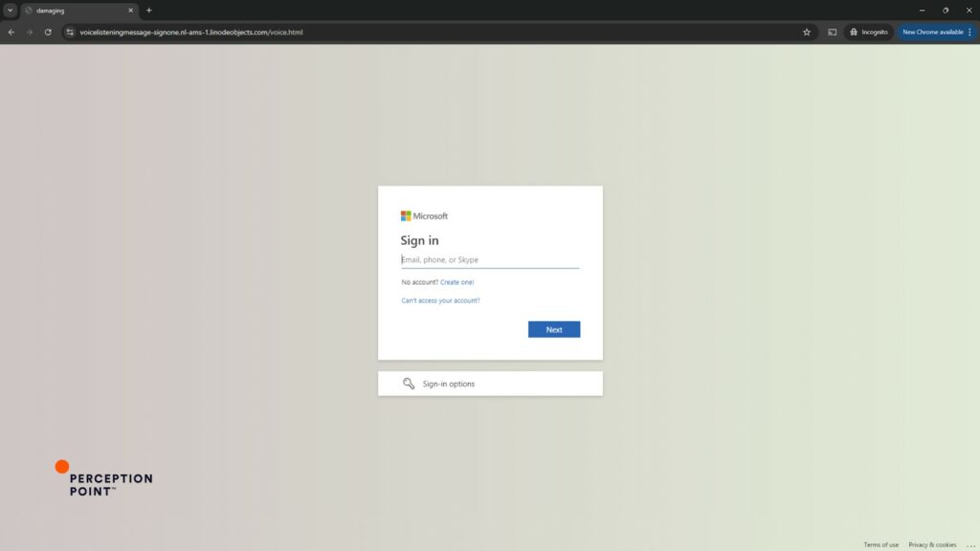Click the "New Chrome available" button
Screen dimensions: 980x551
tap(932, 32)
